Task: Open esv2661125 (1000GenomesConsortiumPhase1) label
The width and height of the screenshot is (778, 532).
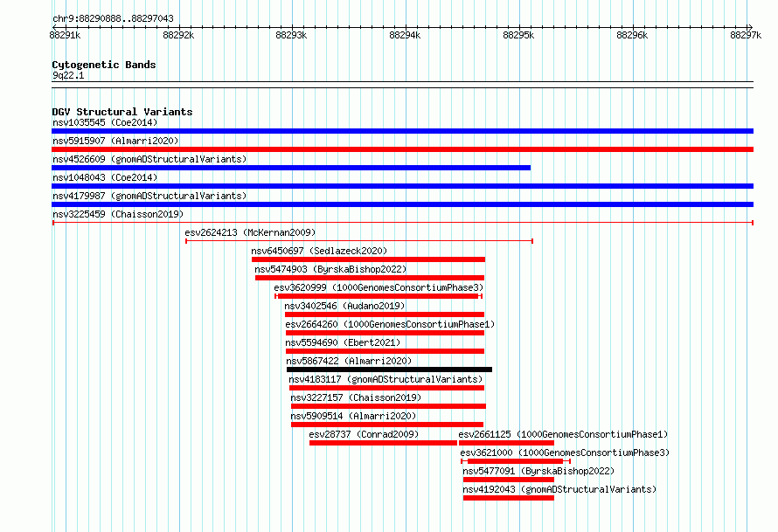Action: 563,434
